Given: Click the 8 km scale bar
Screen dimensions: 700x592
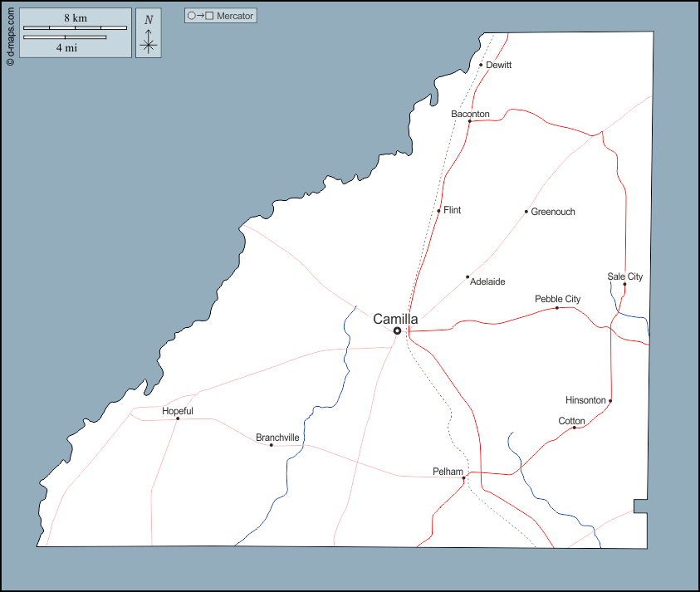Looking at the screenshot, I should 75,28.
